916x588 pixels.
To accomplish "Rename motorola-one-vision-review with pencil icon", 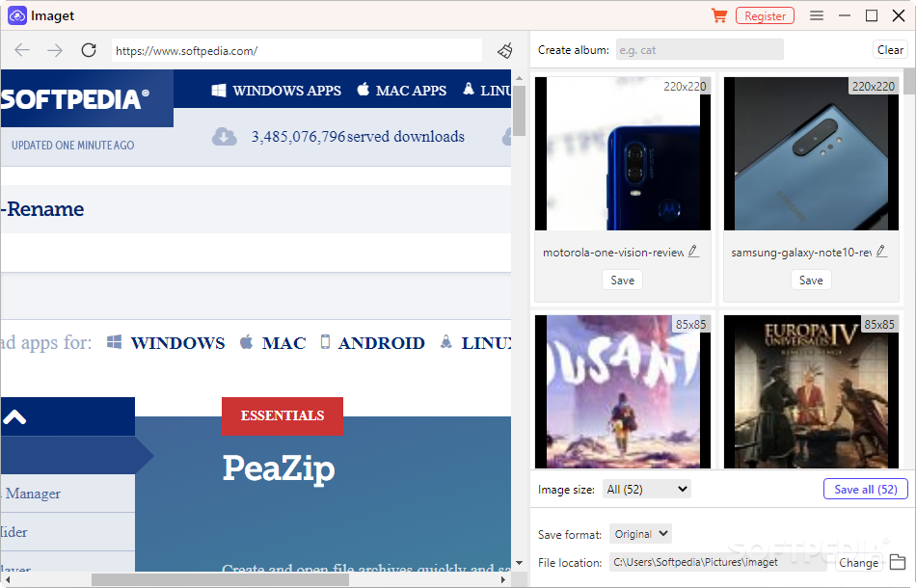I will pos(693,251).
